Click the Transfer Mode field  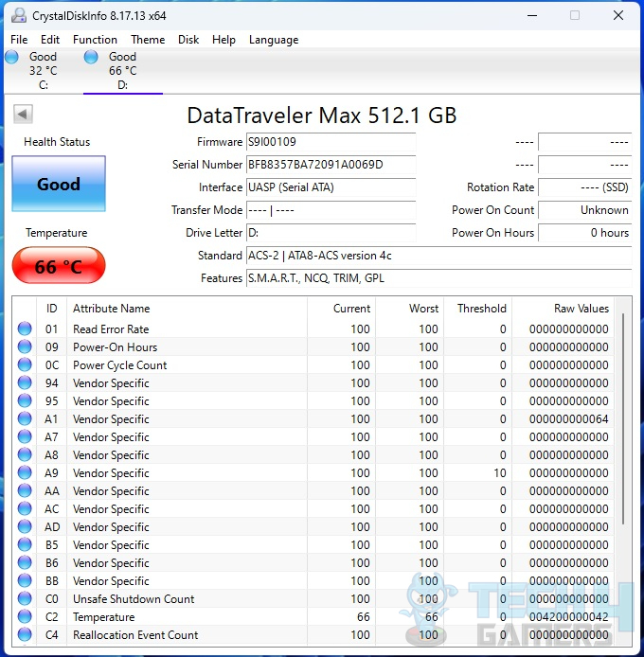pos(331,209)
